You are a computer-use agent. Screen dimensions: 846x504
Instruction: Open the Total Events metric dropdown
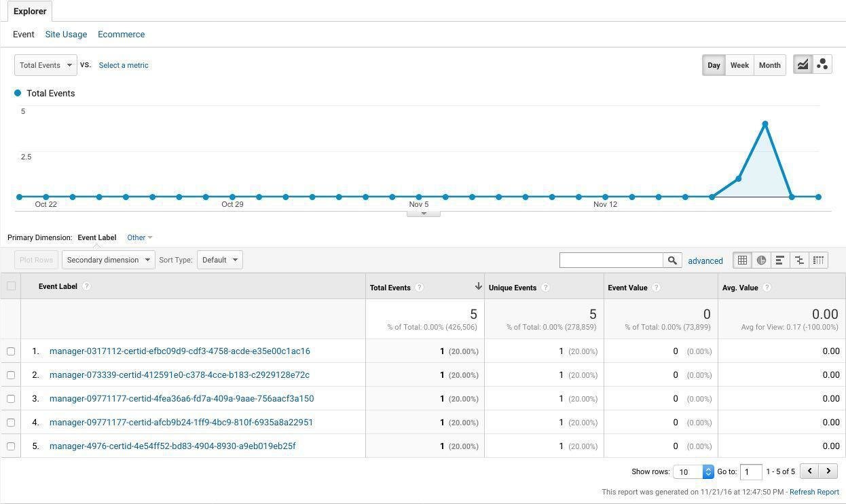pos(45,65)
